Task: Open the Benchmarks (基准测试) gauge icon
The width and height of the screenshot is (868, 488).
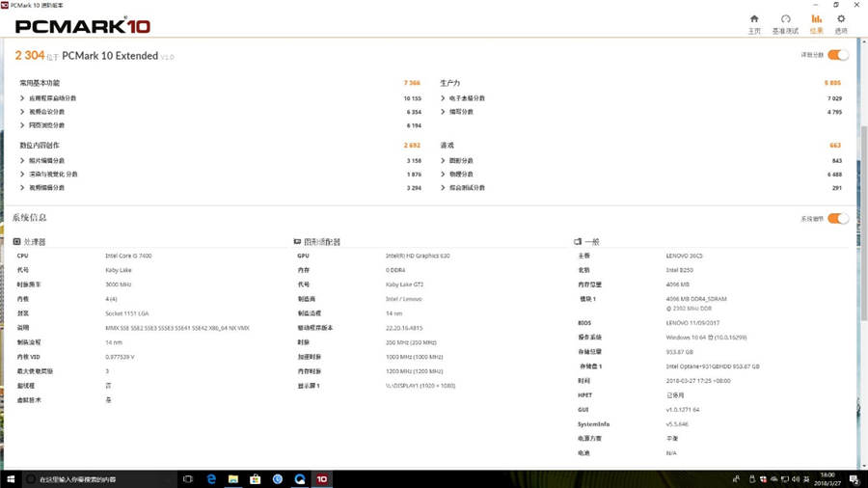Action: [785, 19]
